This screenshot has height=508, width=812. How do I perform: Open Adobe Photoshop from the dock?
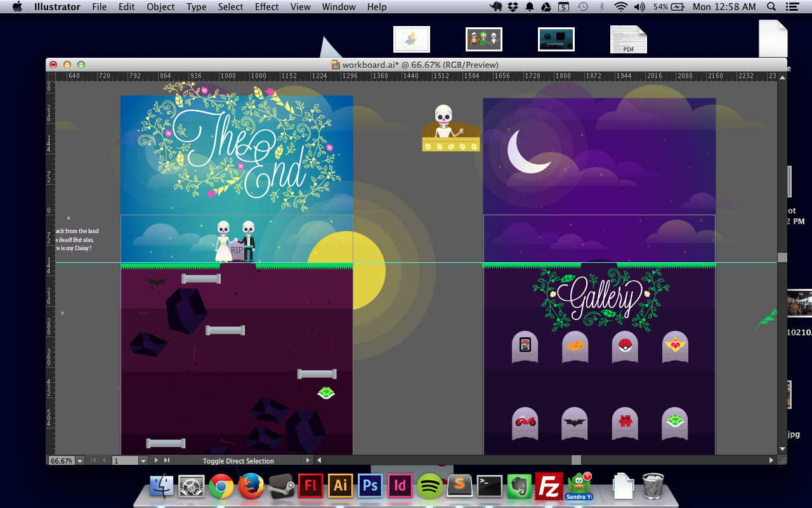click(370, 486)
